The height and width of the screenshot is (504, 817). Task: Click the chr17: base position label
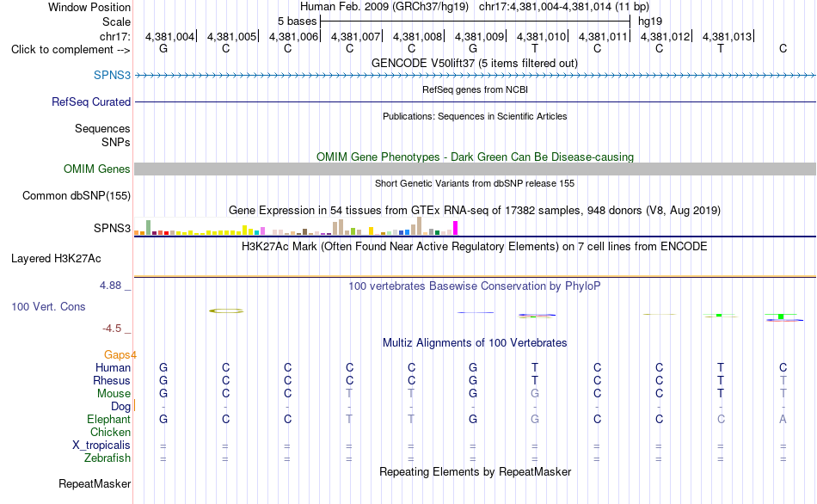pyautogui.click(x=115, y=36)
